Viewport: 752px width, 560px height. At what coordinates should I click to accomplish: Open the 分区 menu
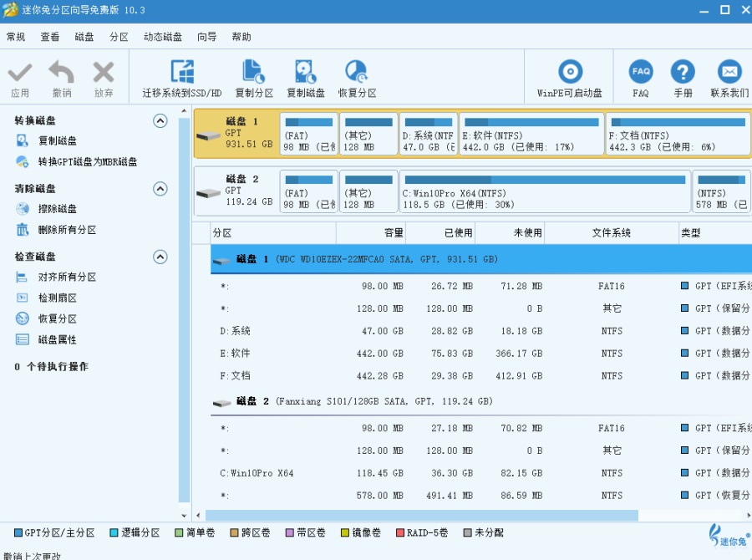coord(119,37)
